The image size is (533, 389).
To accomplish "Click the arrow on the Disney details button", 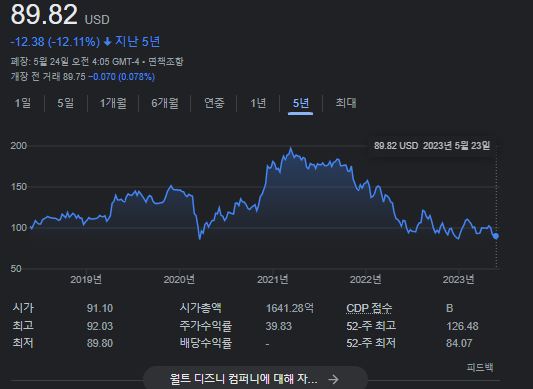I will click(333, 379).
